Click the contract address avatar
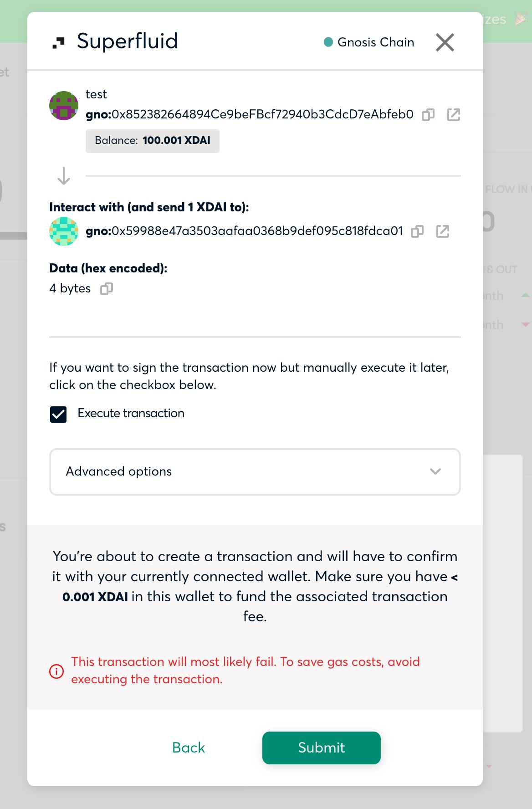 (x=64, y=231)
